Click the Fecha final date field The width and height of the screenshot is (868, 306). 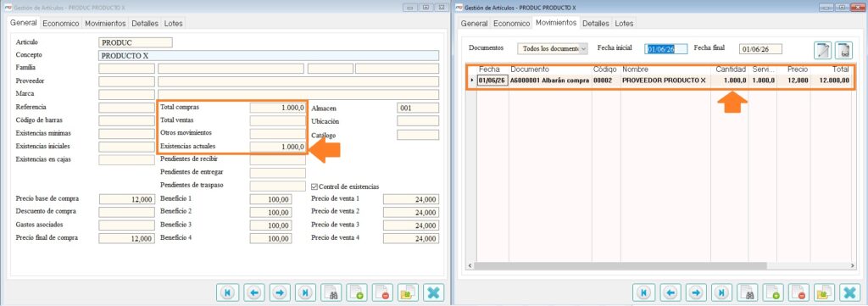pos(761,49)
